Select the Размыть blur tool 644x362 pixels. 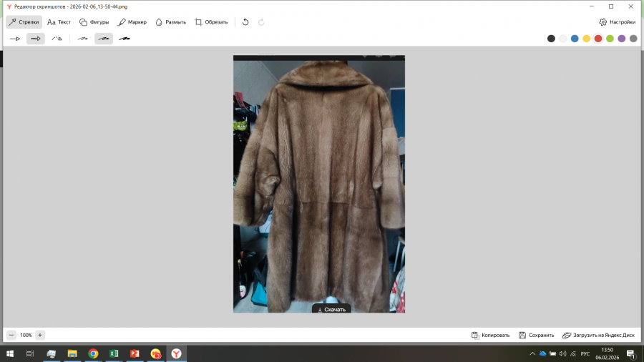click(x=170, y=22)
